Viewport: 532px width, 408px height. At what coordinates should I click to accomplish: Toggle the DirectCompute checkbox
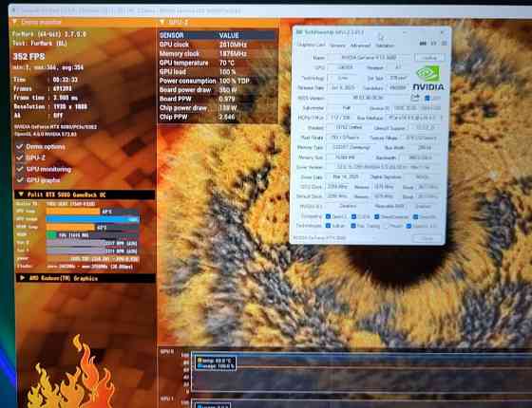376,216
